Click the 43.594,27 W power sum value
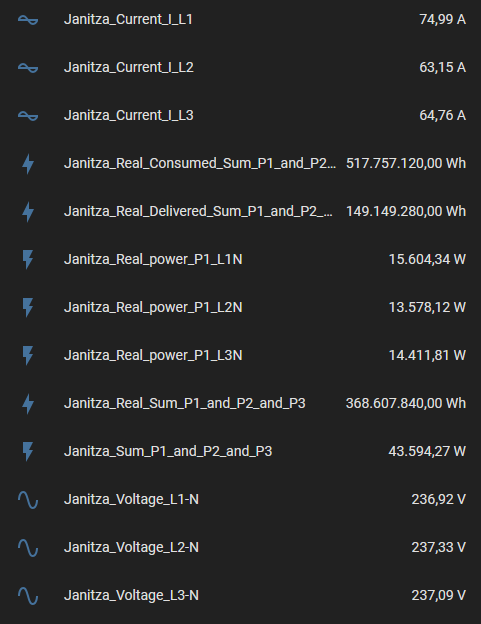481x624 pixels. point(427,451)
